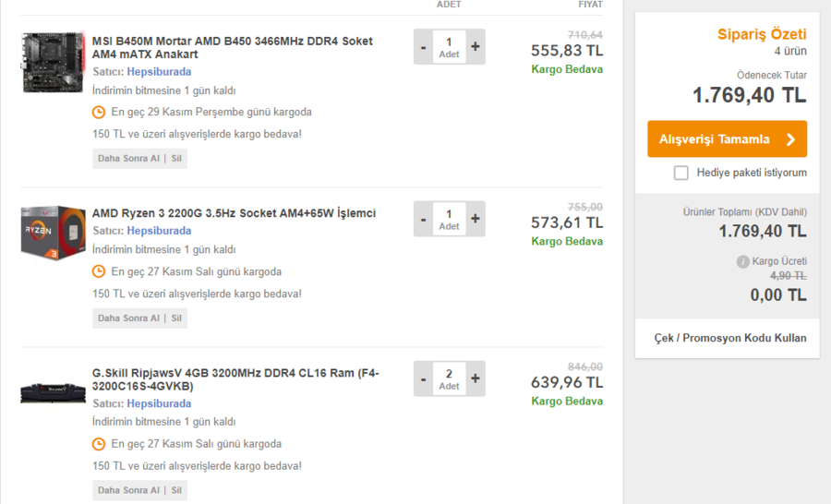Check the Hediye paketi istiyorum box

[x=681, y=173]
